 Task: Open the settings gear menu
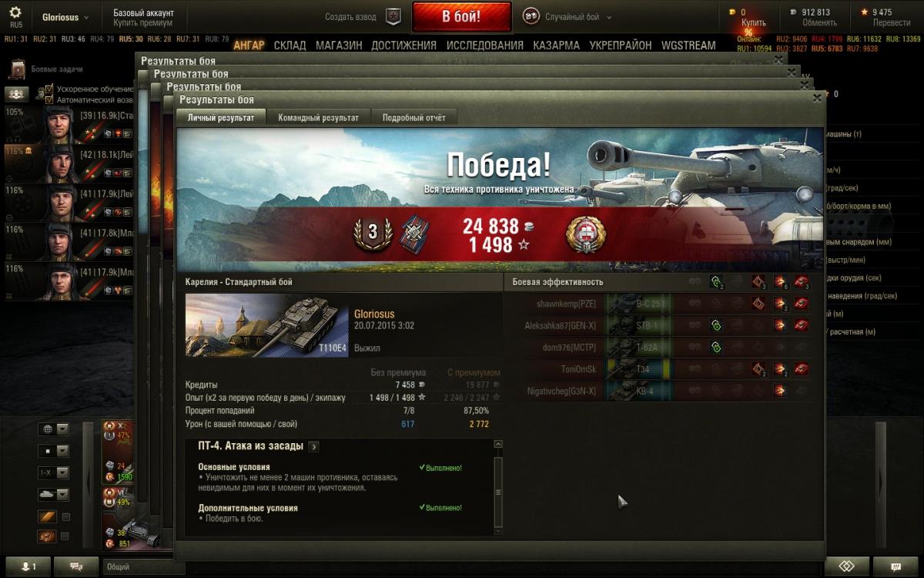[16, 13]
